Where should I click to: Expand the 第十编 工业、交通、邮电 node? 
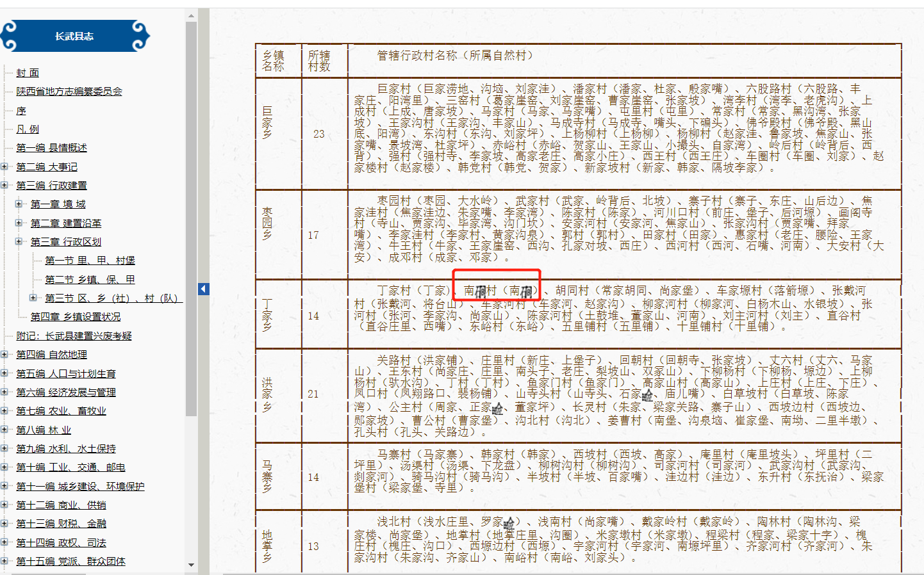(x=4, y=467)
